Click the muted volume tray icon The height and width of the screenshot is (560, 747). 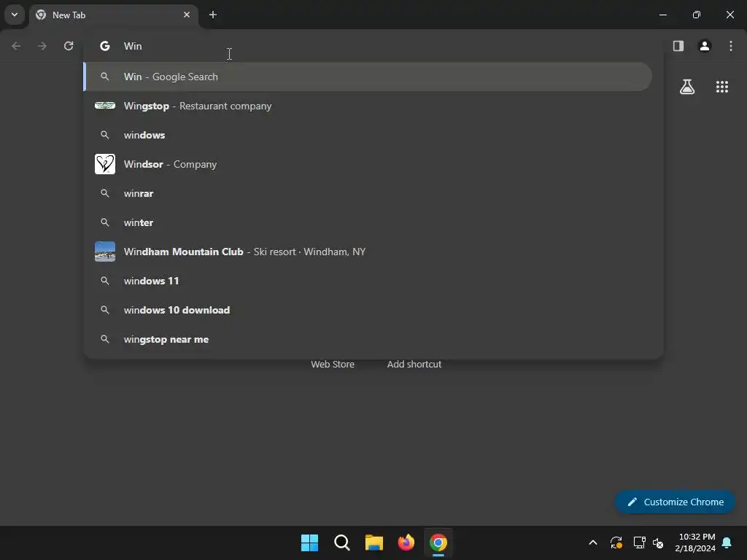click(x=658, y=542)
